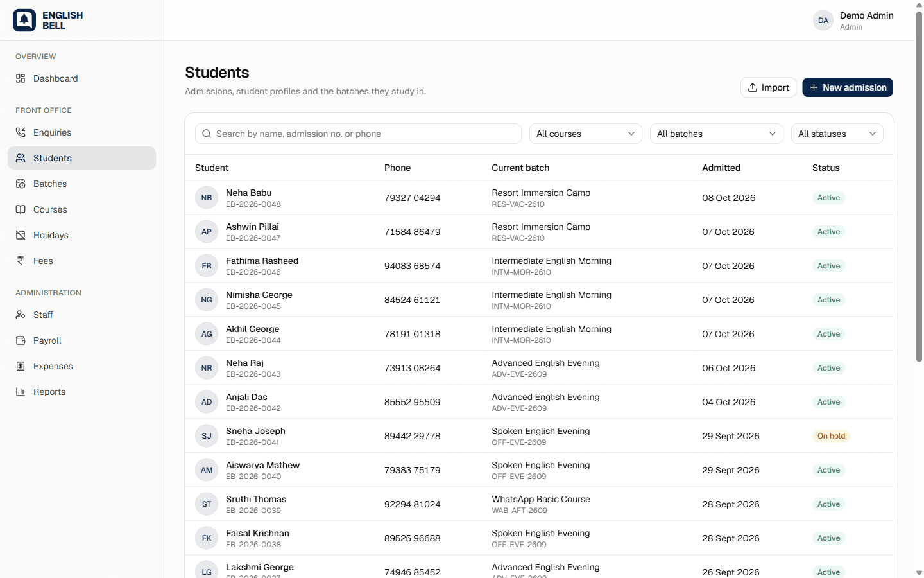924x578 pixels.
Task: Click Sruthi Thomas student name
Action: pyautogui.click(x=256, y=499)
